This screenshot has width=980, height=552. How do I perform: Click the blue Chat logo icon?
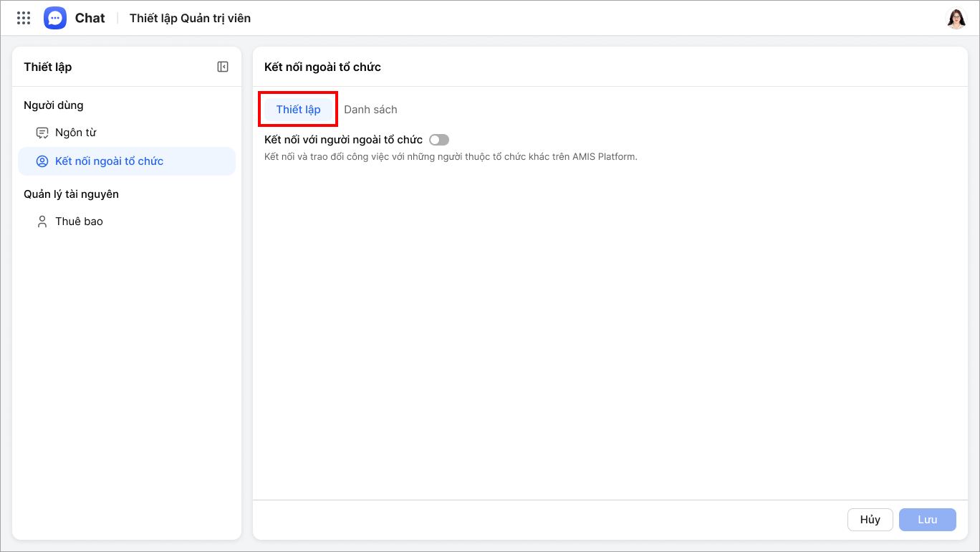click(55, 18)
